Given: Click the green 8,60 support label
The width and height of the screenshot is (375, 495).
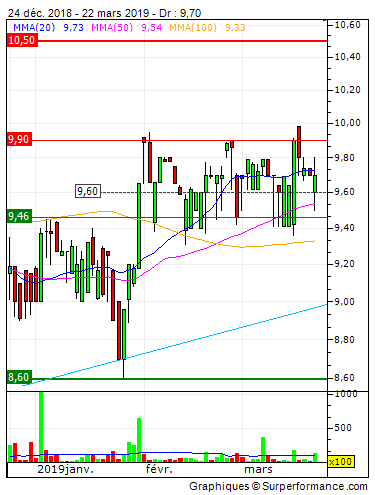Looking at the screenshot, I should tap(19, 377).
